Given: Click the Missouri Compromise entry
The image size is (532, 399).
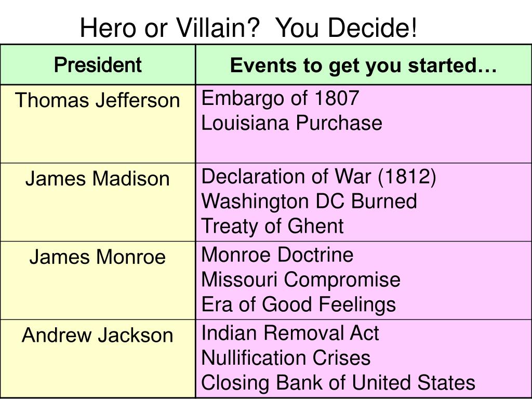Looking at the screenshot, I should [301, 280].
